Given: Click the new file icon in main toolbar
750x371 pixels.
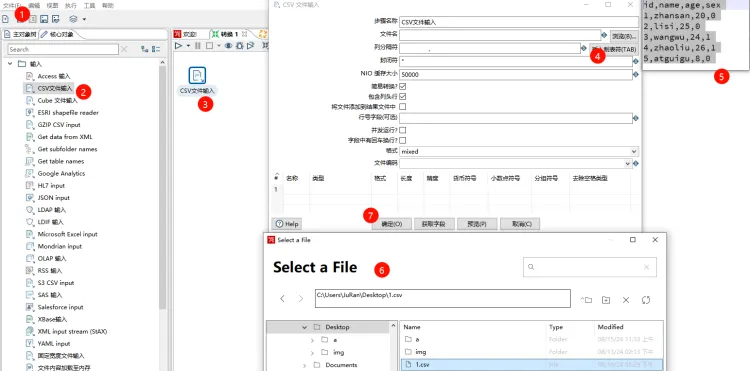Looking at the screenshot, I should (6, 19).
